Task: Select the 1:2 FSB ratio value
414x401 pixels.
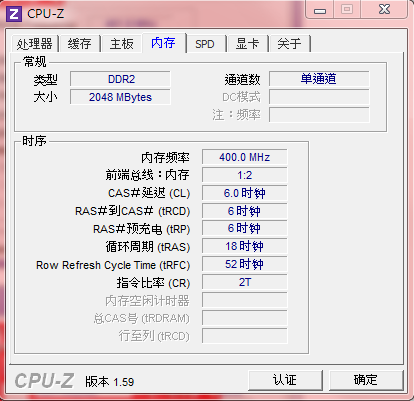Action: tap(245, 175)
